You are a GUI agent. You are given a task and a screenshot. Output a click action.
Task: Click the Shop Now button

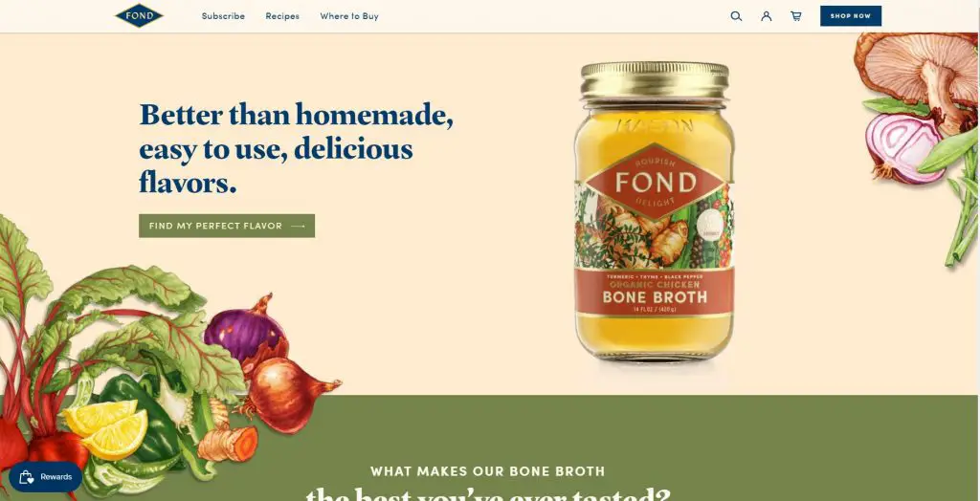click(x=851, y=16)
